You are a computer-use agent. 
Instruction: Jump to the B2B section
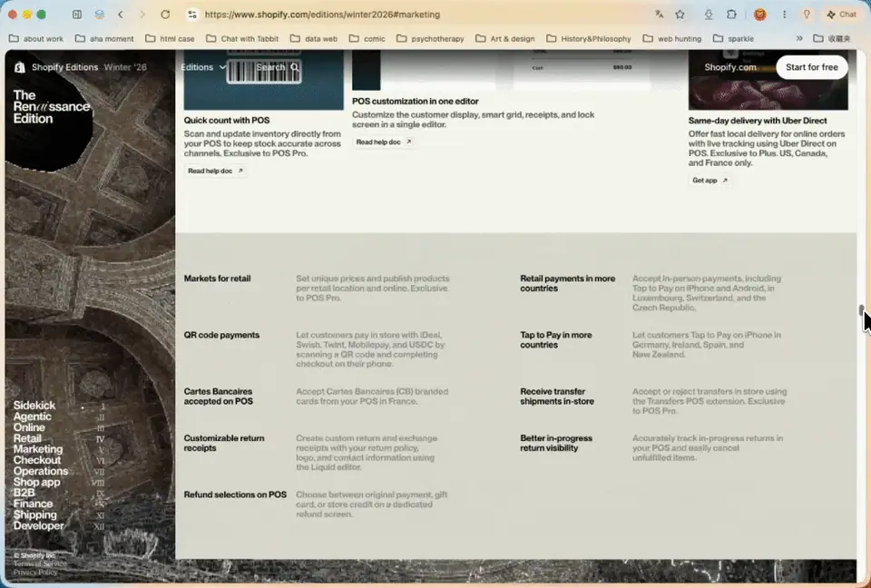24,493
